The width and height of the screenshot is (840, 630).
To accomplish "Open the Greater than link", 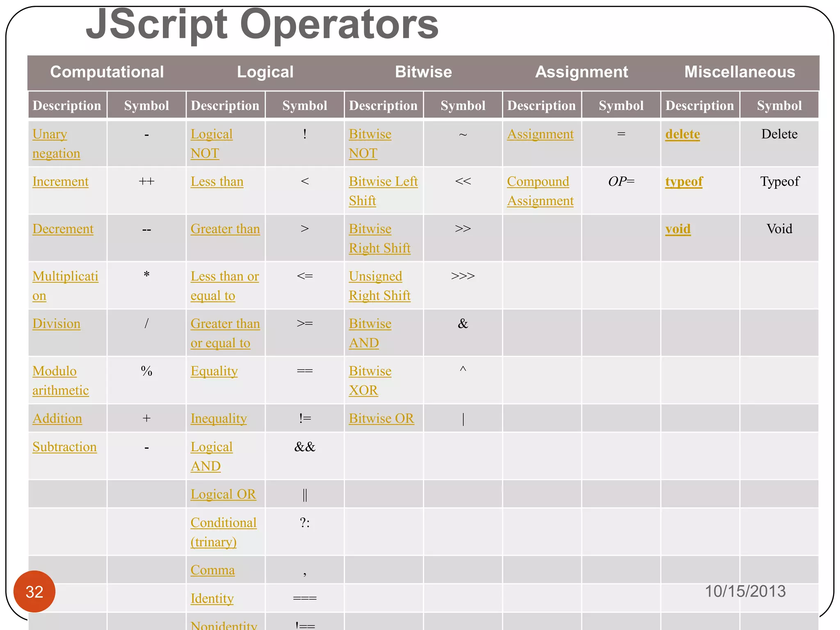I will [225, 229].
